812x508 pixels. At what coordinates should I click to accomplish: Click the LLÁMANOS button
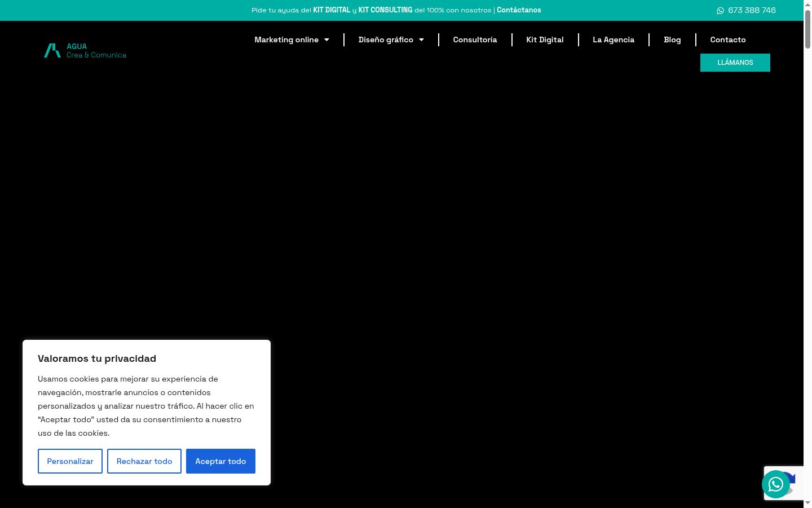tap(735, 63)
